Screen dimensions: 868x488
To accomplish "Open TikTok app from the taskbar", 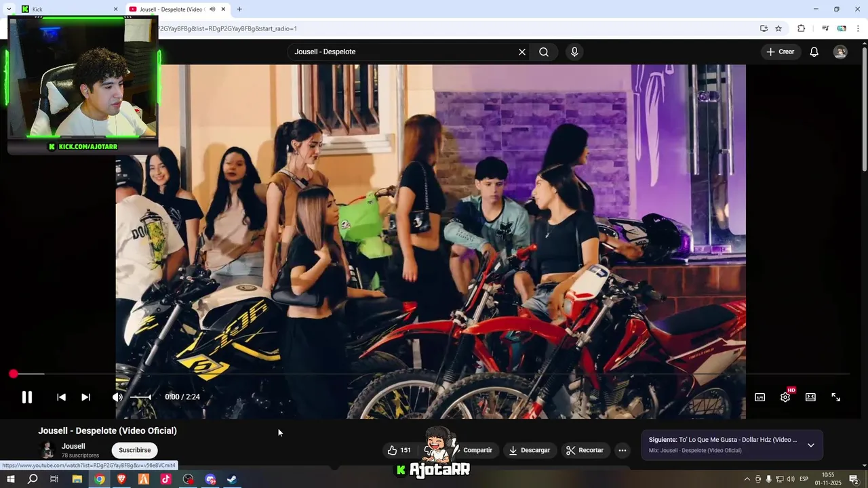I will click(165, 479).
